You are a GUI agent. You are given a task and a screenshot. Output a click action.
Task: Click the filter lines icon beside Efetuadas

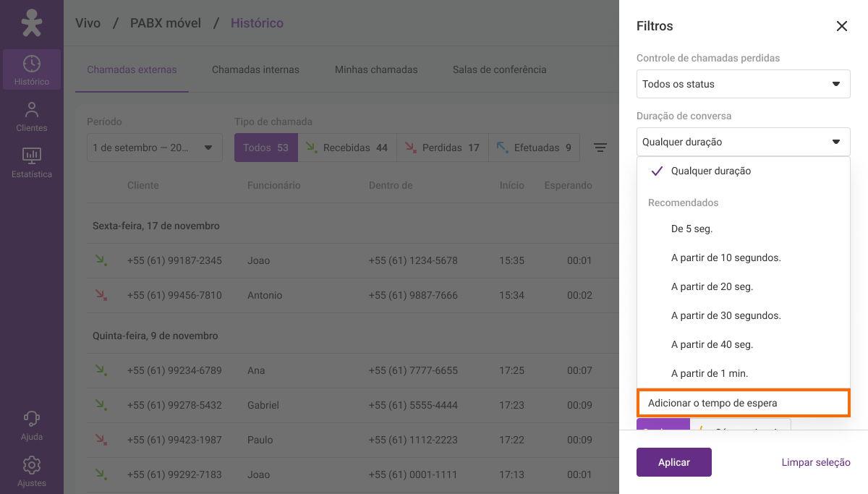(x=600, y=148)
